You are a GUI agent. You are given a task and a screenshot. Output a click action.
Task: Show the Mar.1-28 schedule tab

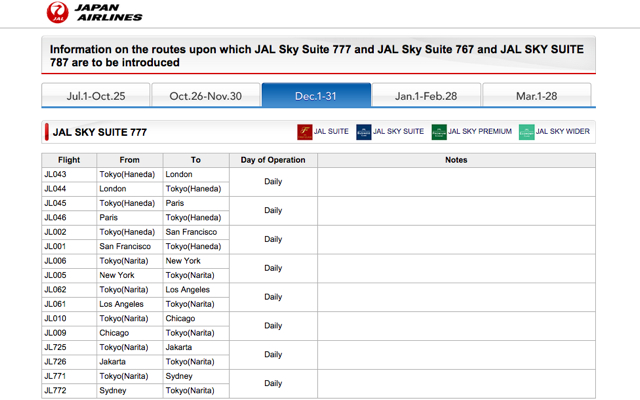pyautogui.click(x=537, y=96)
